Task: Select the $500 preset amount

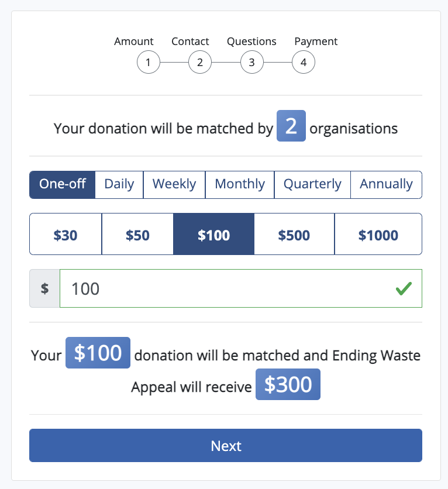Action: (x=294, y=234)
